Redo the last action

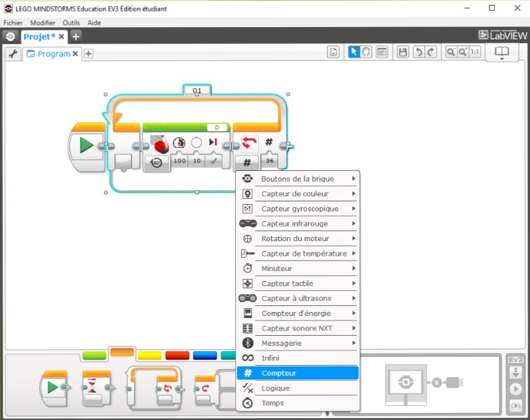tap(431, 52)
